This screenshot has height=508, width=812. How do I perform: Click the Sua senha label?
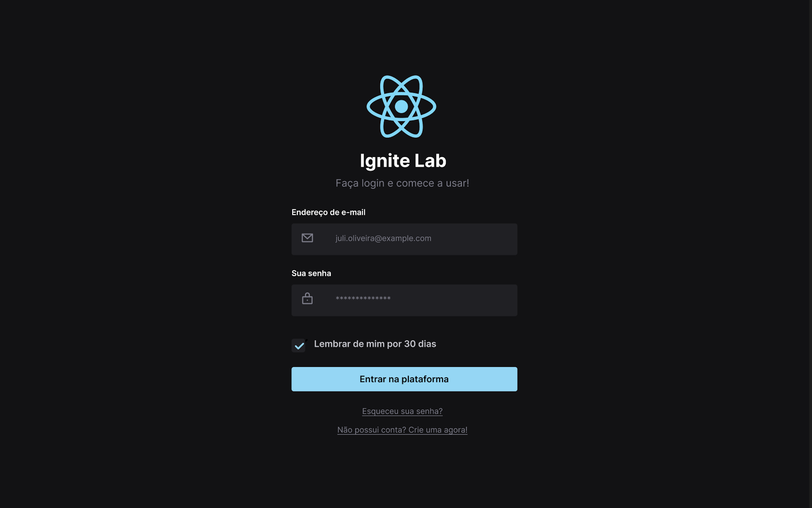pos(311,273)
